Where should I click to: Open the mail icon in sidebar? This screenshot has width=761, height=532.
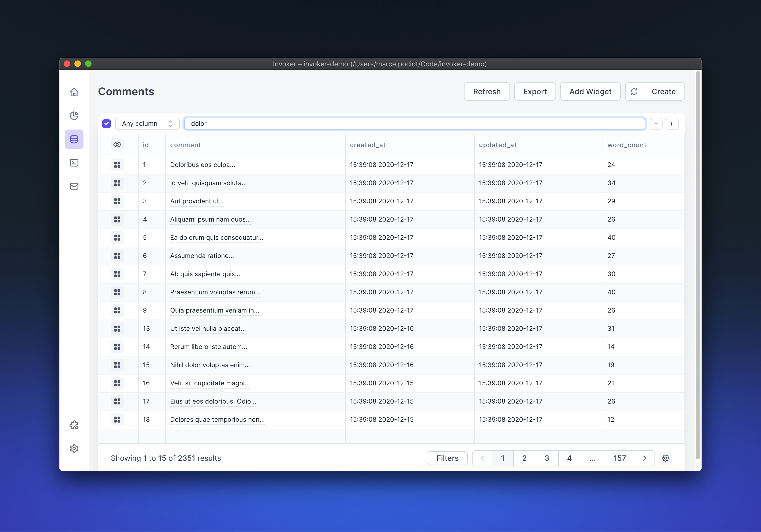click(74, 186)
